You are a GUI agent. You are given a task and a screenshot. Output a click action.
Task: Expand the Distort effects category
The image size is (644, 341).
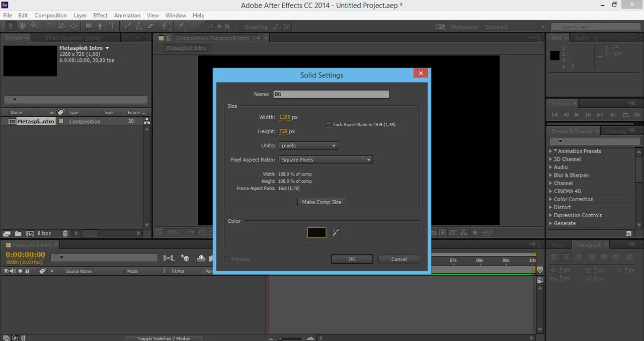point(550,207)
